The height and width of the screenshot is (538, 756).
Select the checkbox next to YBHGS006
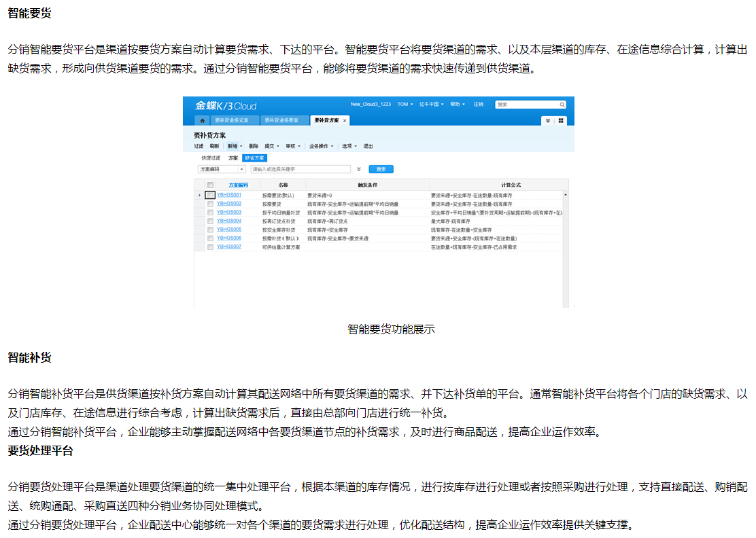(210, 238)
